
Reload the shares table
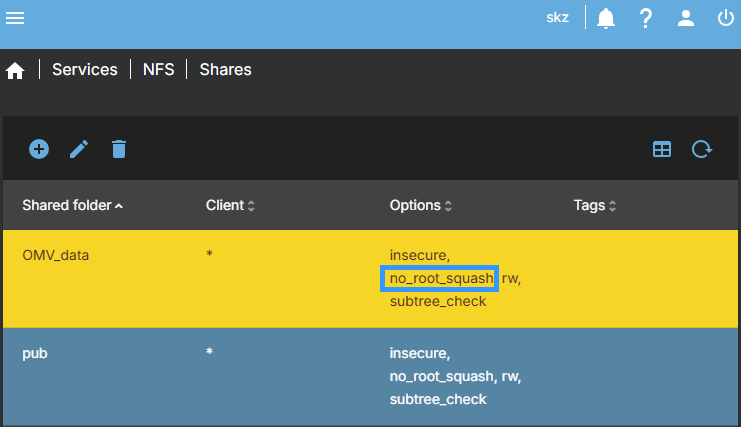point(702,149)
